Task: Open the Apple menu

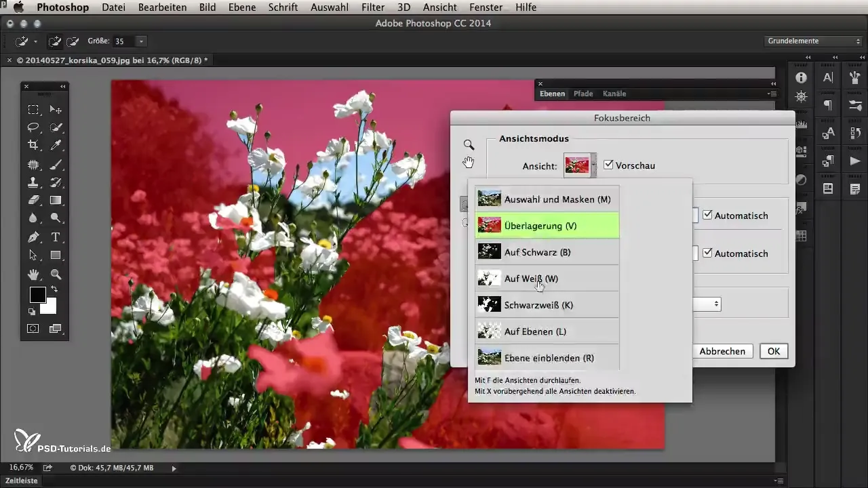Action: pos(18,7)
